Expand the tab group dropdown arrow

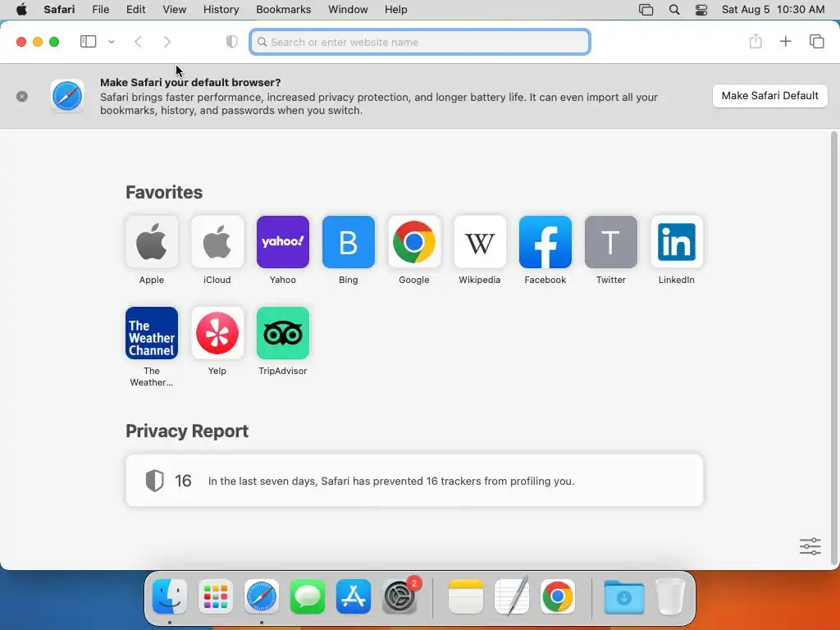click(112, 42)
